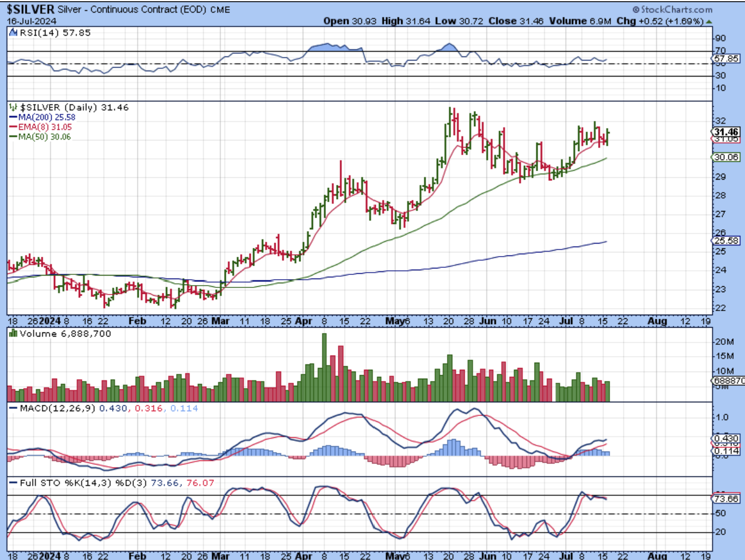This screenshot has height=560, width=745.
Task: Click the MA(50) 30.06 legend entry
Action: click(40, 136)
